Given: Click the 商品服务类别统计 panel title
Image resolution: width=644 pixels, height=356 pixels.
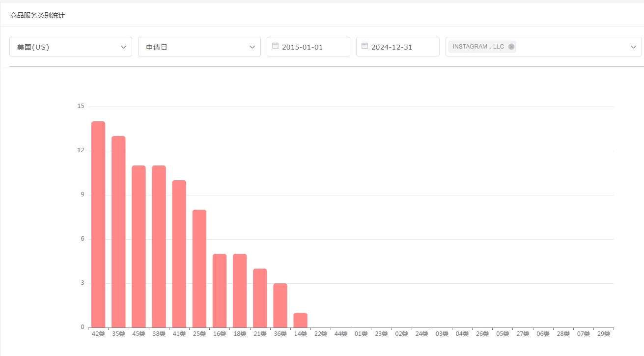Looking at the screenshot, I should [38, 15].
